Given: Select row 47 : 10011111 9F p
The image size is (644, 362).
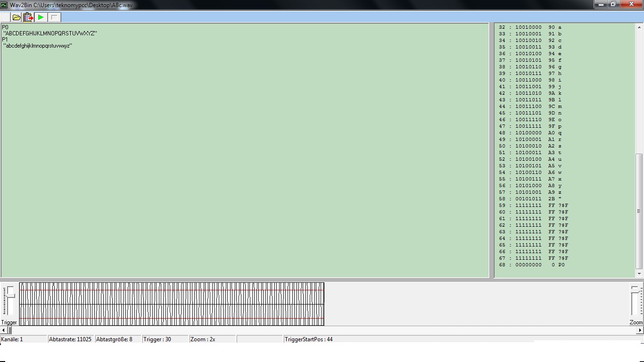Looking at the screenshot, I should click(530, 126).
